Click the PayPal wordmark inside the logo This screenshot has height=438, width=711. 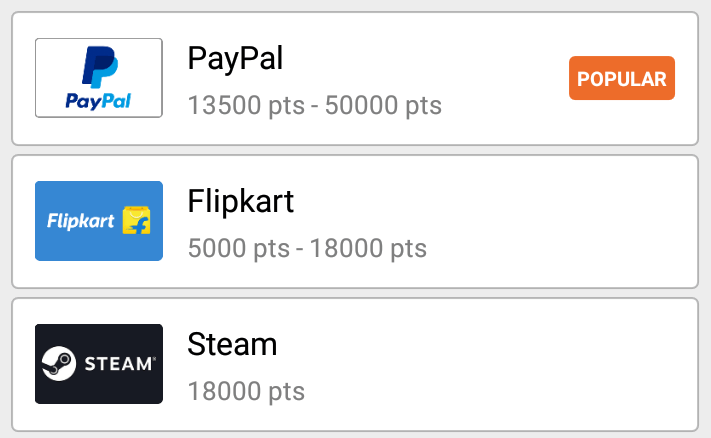pyautogui.click(x=98, y=101)
